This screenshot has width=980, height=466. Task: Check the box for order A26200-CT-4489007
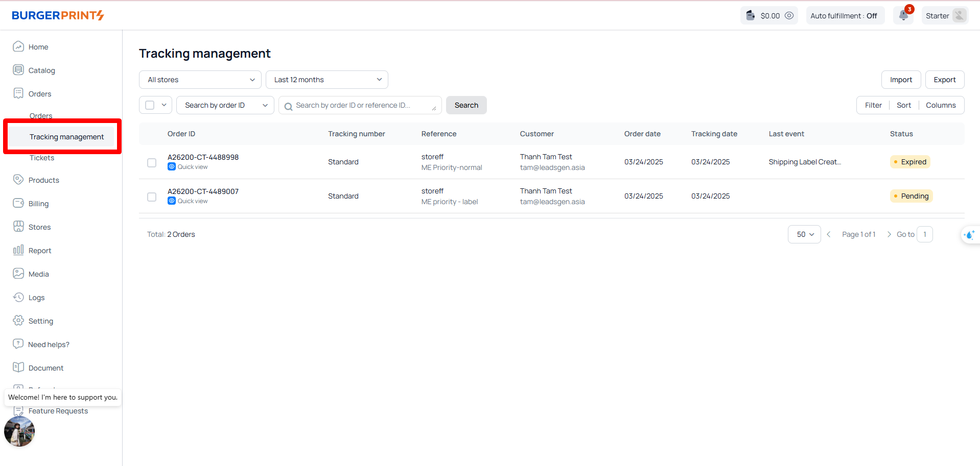pos(152,197)
